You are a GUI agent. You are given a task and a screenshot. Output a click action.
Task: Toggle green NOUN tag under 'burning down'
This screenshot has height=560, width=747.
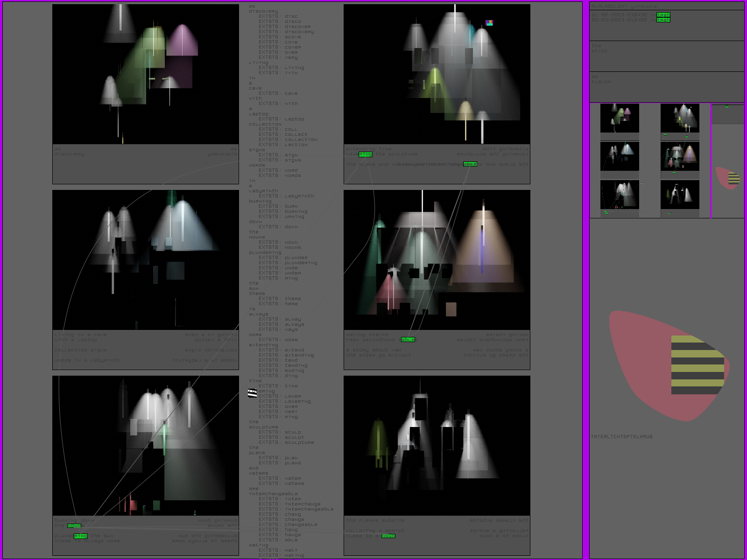pos(74,525)
